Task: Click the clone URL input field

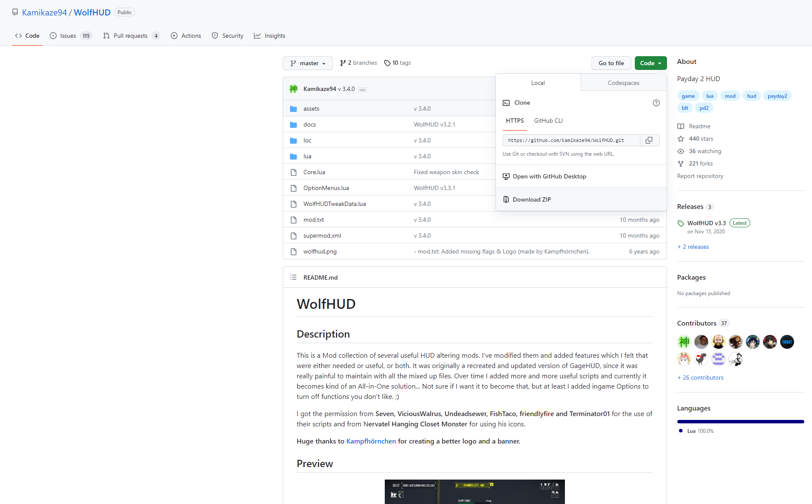Action: 571,140
